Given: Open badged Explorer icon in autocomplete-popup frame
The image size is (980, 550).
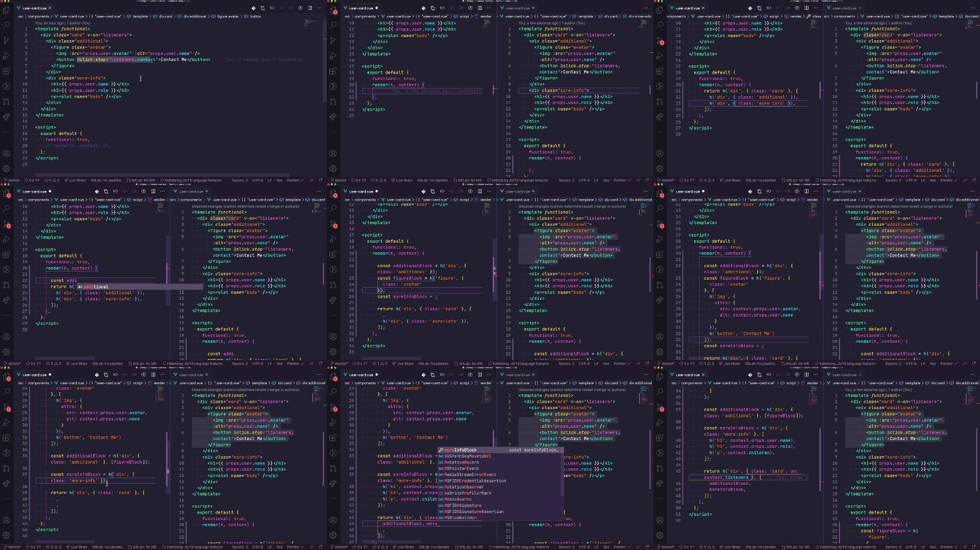Looking at the screenshot, I should pyautogui.click(x=333, y=376).
